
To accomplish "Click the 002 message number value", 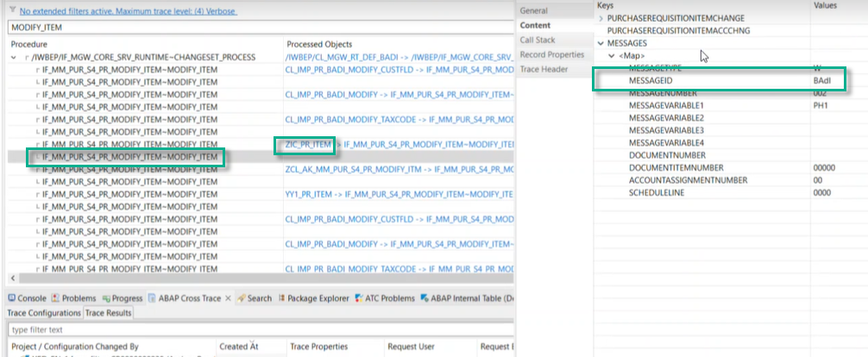I will tap(820, 92).
